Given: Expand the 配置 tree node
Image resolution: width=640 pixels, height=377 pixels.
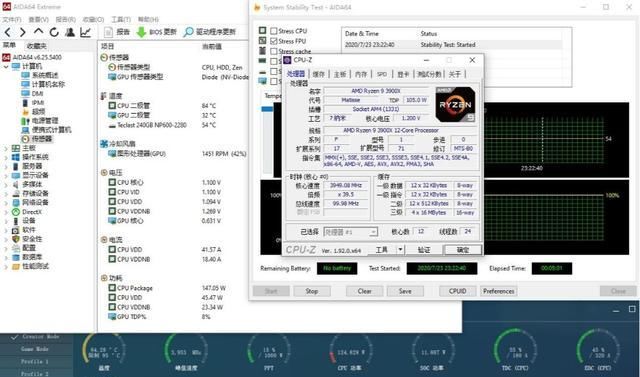Looking at the screenshot, I should click(6, 248).
